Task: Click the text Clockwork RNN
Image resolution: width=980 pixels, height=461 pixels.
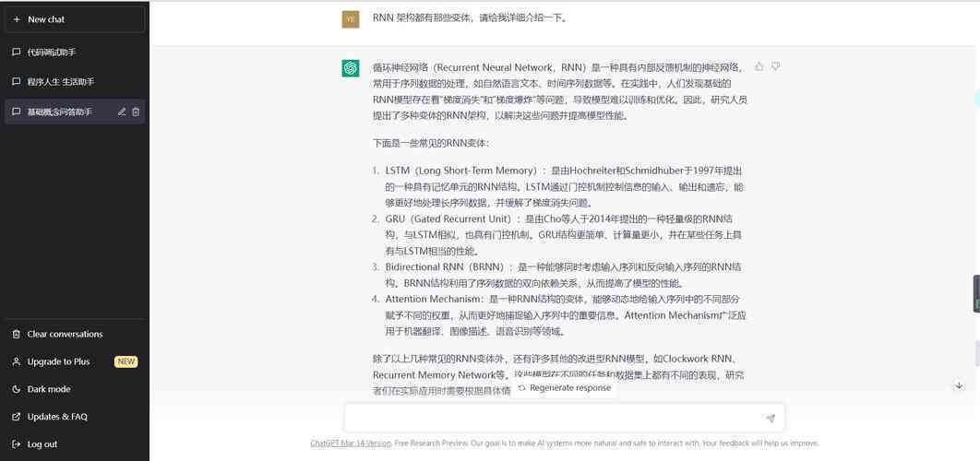Action: pyautogui.click(x=699, y=360)
